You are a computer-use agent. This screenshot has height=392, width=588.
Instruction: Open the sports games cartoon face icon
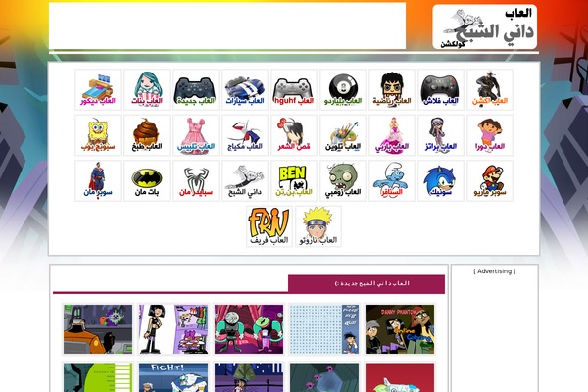click(392, 89)
